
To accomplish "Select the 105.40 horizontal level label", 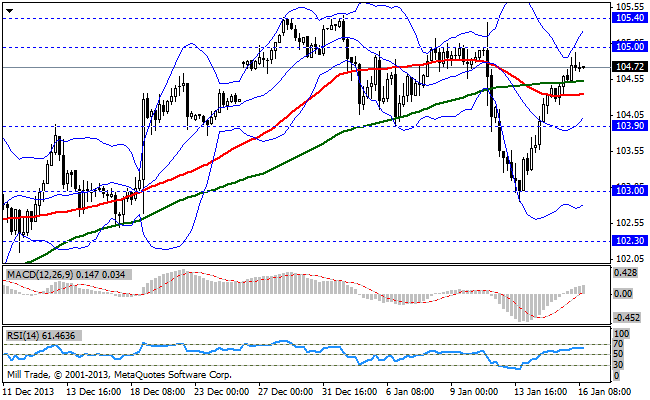I will pyautogui.click(x=630, y=18).
